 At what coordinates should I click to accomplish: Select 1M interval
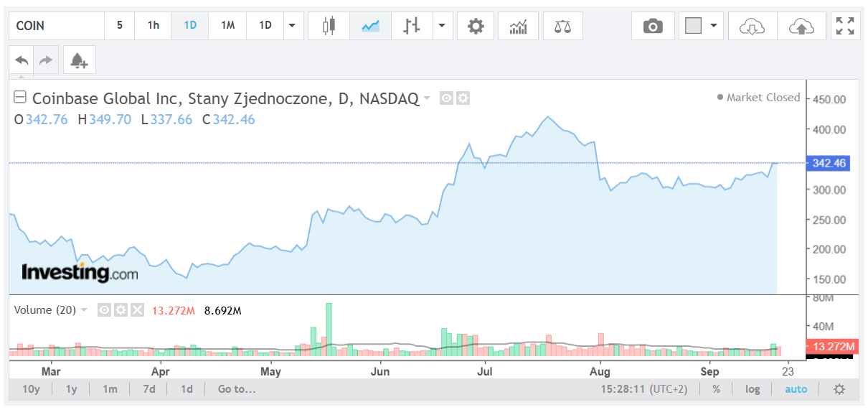[x=227, y=26]
